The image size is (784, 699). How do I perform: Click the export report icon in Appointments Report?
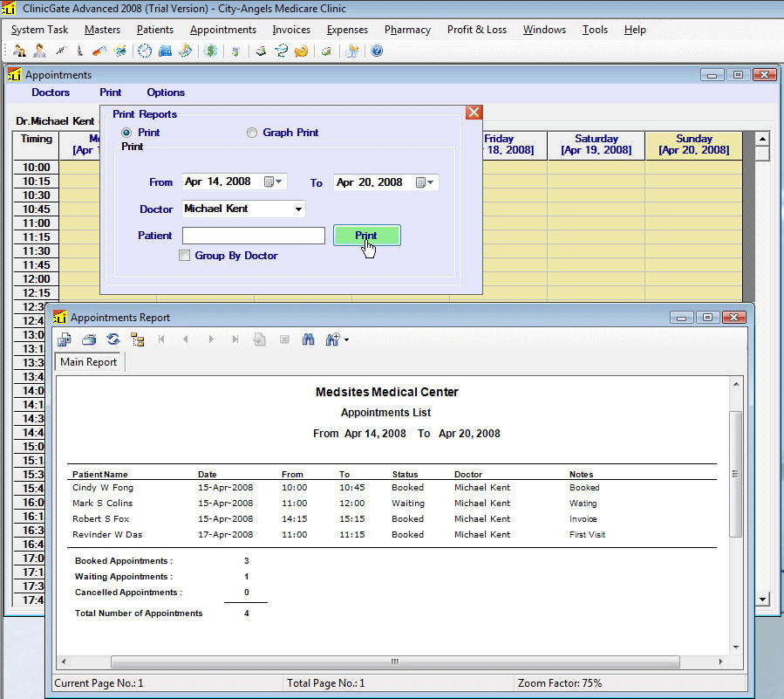(65, 339)
